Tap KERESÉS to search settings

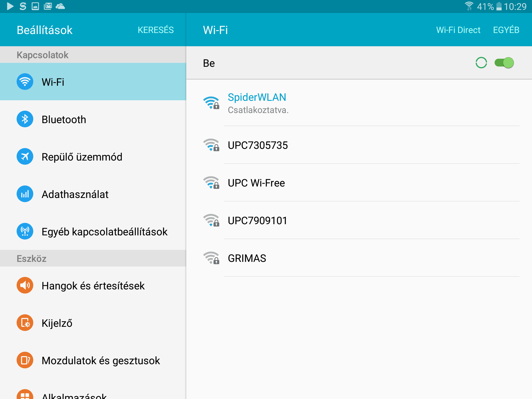[x=156, y=30]
